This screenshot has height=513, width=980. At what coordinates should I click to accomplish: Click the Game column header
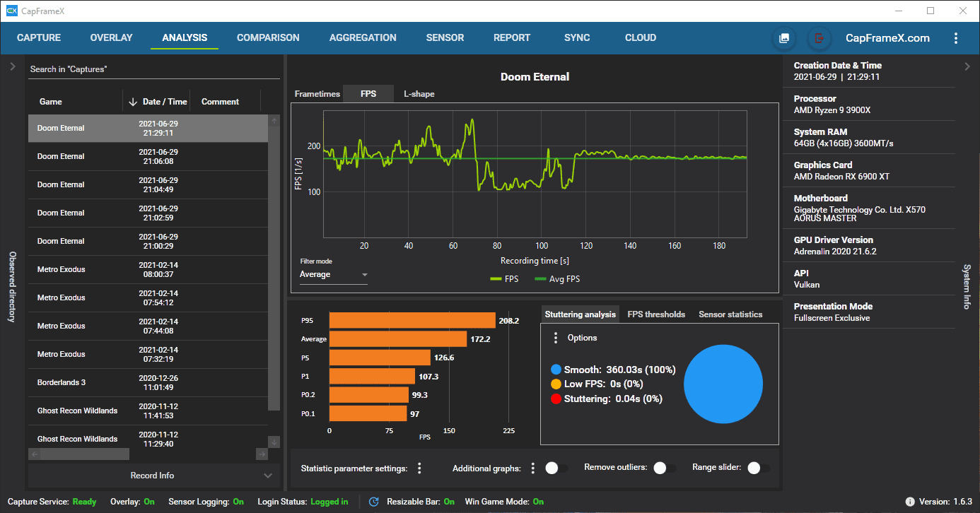click(51, 102)
